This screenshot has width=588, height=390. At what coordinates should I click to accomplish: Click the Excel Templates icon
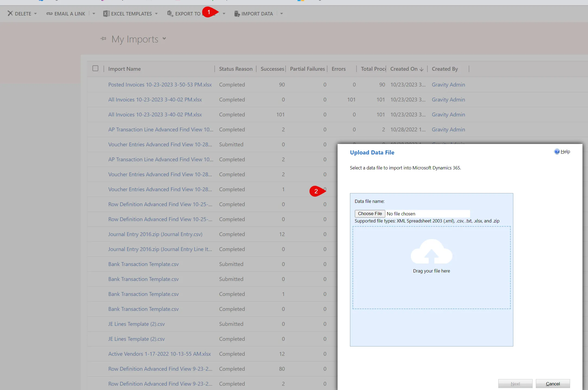pos(106,14)
